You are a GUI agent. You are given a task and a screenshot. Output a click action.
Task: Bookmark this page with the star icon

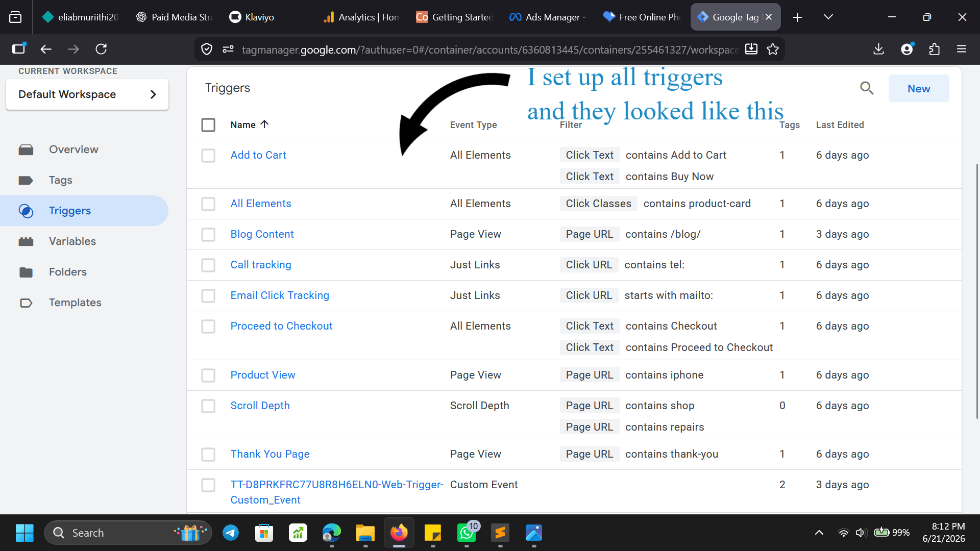[x=773, y=49]
